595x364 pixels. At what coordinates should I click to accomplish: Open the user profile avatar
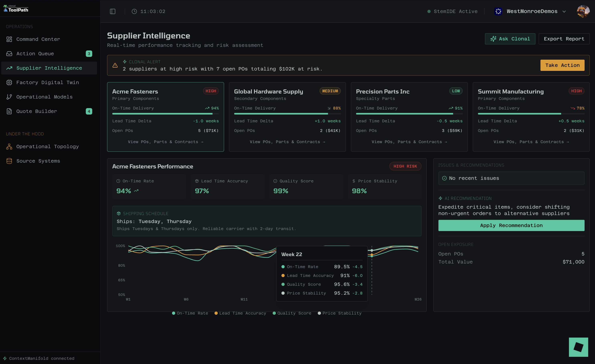click(583, 11)
